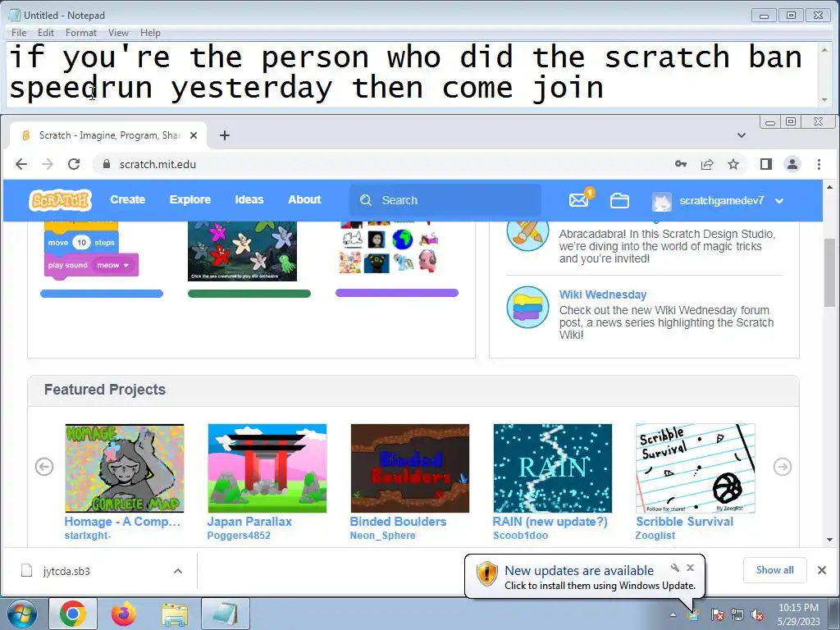This screenshot has height=630, width=840.
Task: Open Windows Explorer from the taskbar
Action: pyautogui.click(x=175, y=614)
